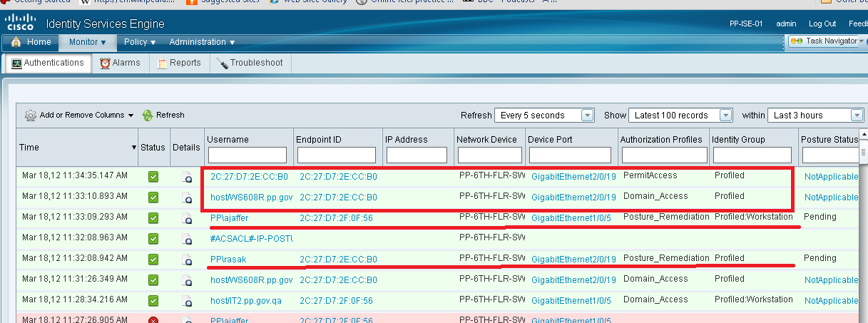The image size is (868, 323).
Task: Click the Endpoint ID filter input field
Action: click(x=337, y=155)
